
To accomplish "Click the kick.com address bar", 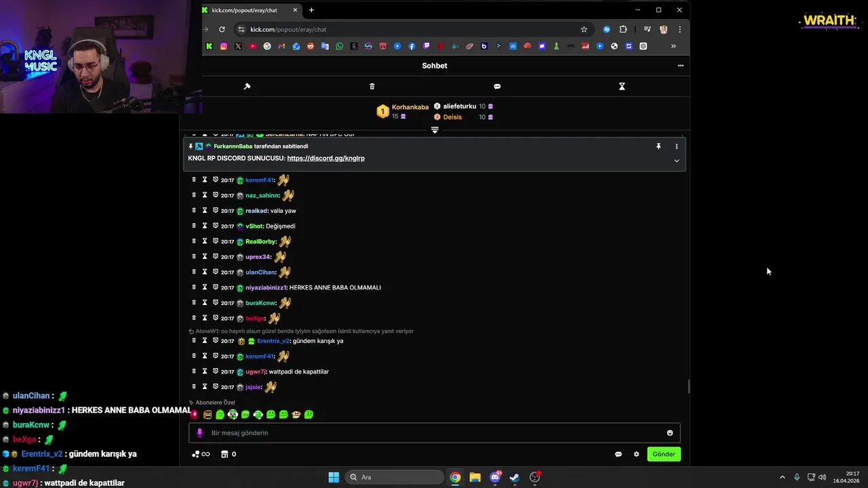I will point(414,29).
